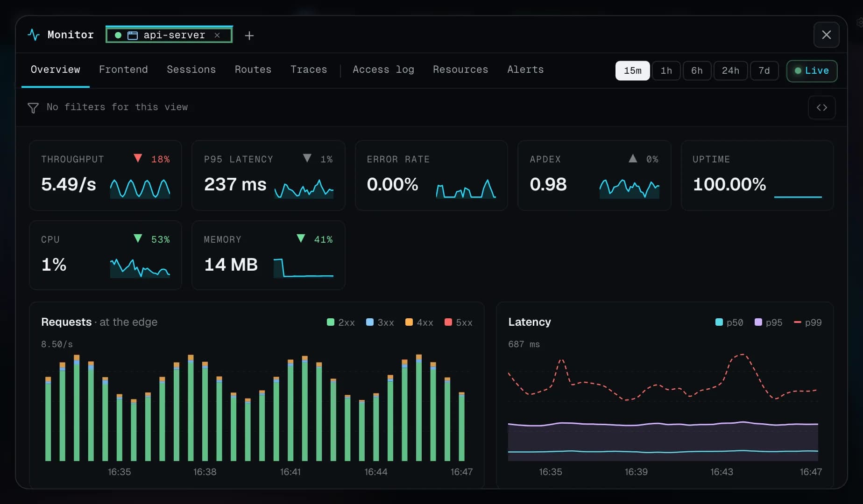
Task: Open the Resources tab
Action: point(460,70)
